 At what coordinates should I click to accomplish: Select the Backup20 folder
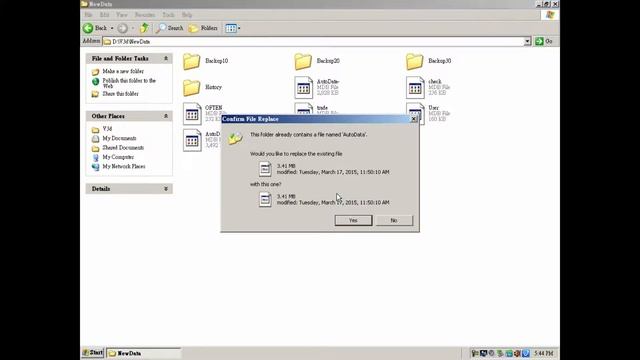[317, 61]
